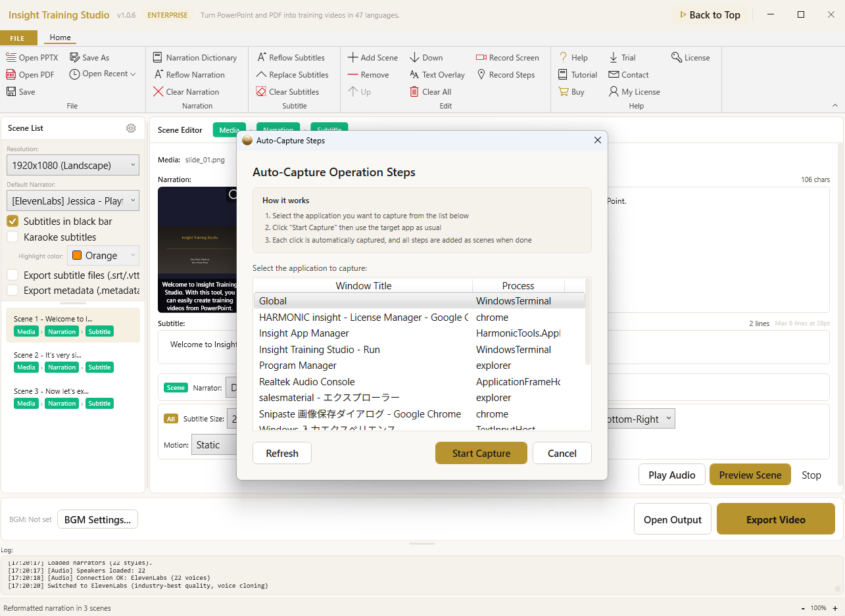Remove the selected scene
Screen dimensions: 845x616
pyautogui.click(x=368, y=75)
